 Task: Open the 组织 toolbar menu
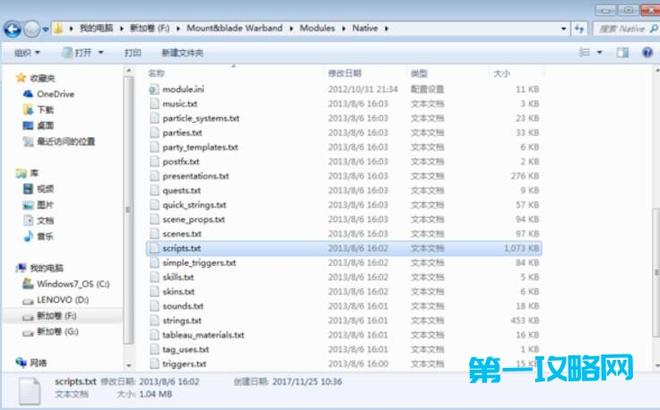tap(27, 53)
